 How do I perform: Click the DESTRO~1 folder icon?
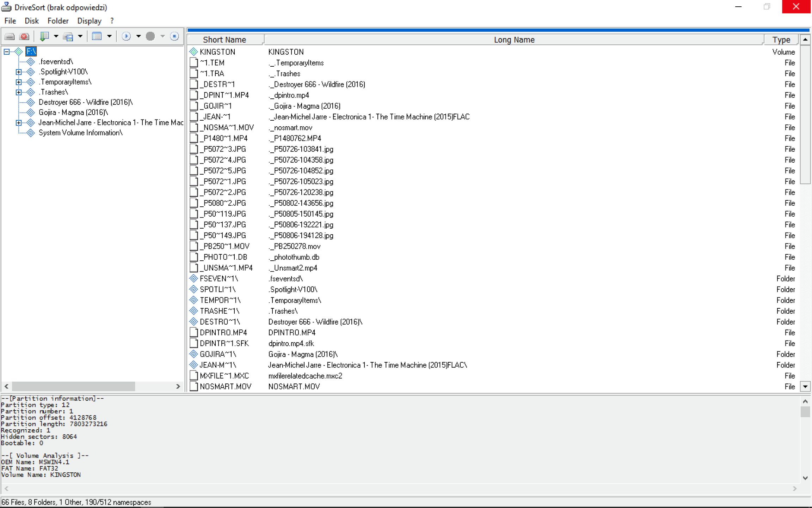[193, 322]
